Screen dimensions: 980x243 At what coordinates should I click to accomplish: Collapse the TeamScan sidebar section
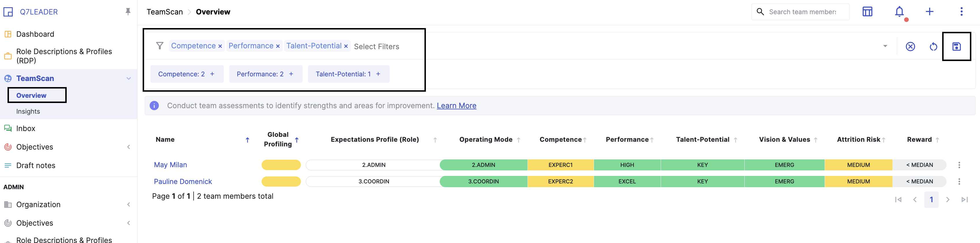pos(128,78)
